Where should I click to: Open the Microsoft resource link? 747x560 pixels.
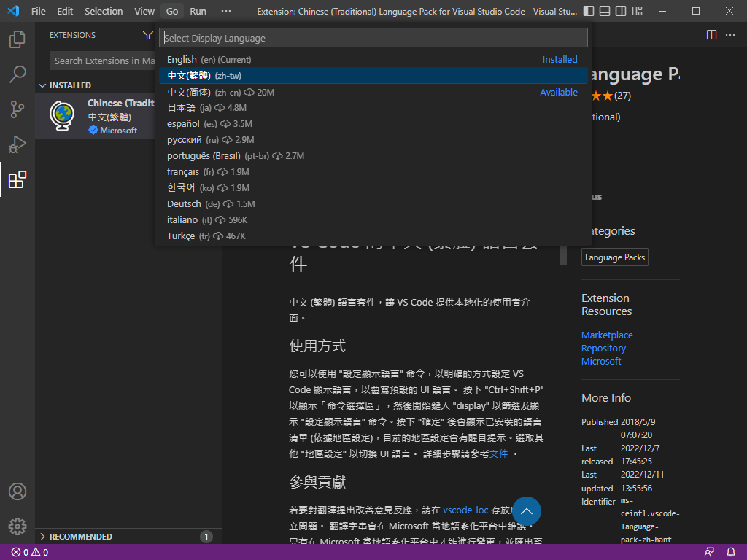(x=601, y=362)
